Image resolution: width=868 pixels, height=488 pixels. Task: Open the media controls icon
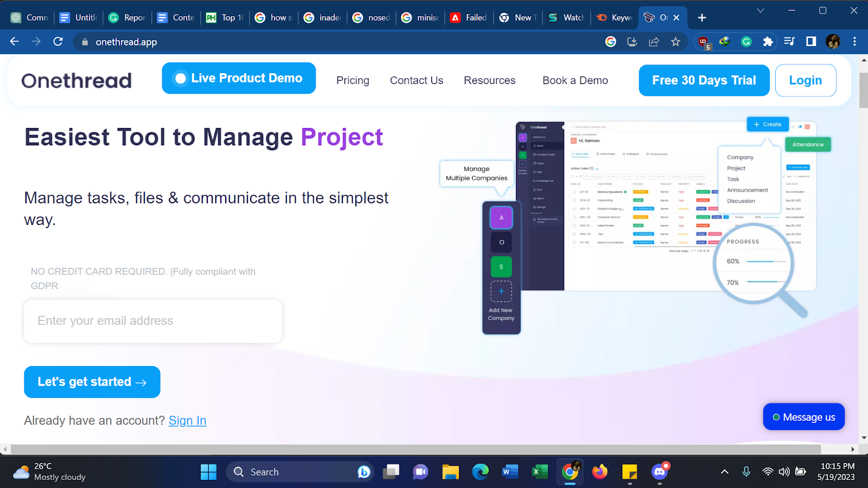(789, 42)
